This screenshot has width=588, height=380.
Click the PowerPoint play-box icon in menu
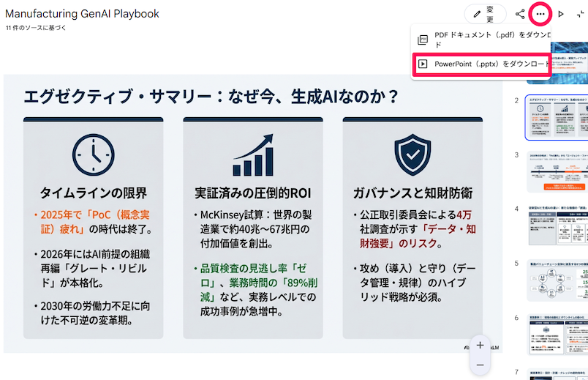pyautogui.click(x=423, y=64)
